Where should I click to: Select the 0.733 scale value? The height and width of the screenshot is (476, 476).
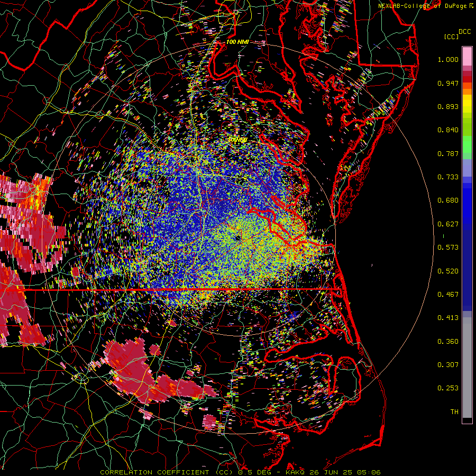pos(448,177)
